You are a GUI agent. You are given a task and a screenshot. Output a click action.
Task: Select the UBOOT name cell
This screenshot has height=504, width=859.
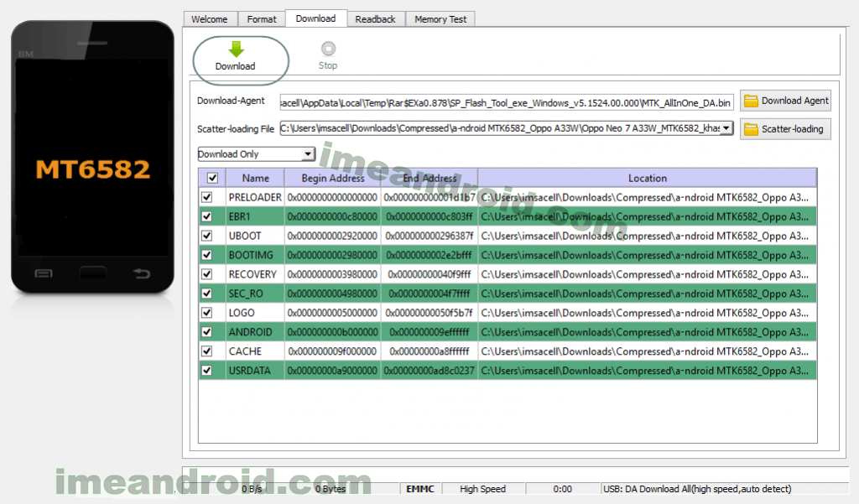coord(255,236)
